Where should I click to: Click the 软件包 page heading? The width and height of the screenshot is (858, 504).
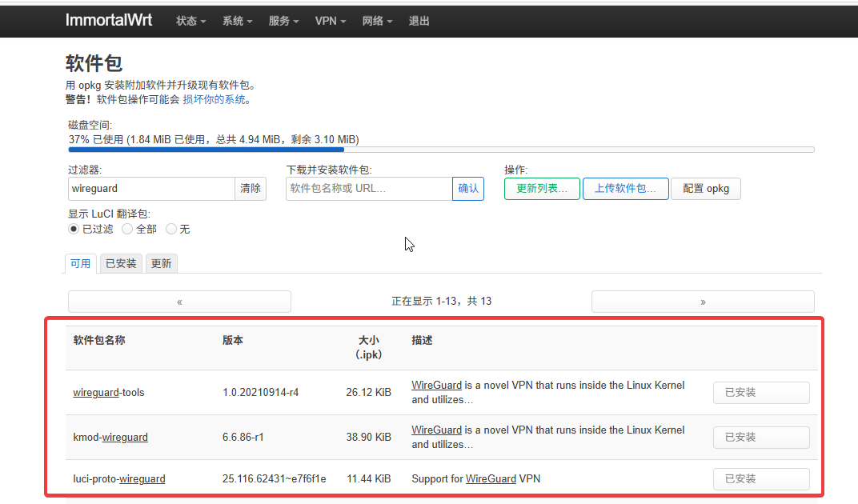pos(94,63)
